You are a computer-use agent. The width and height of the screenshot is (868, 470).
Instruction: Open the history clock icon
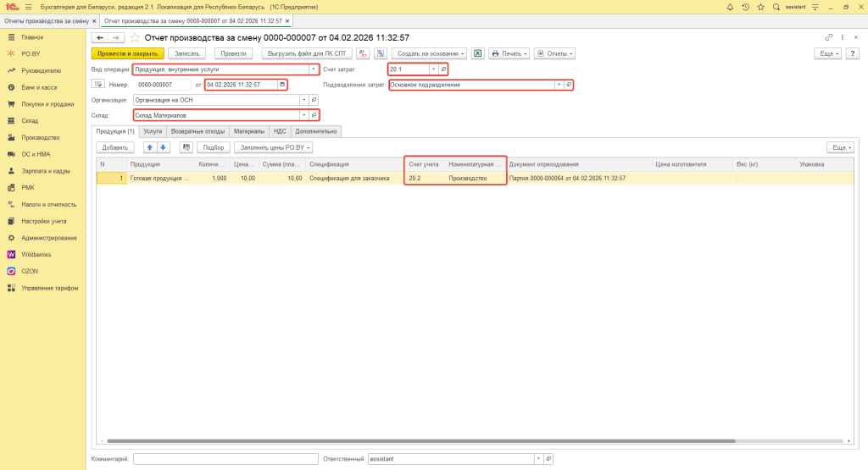coord(745,7)
